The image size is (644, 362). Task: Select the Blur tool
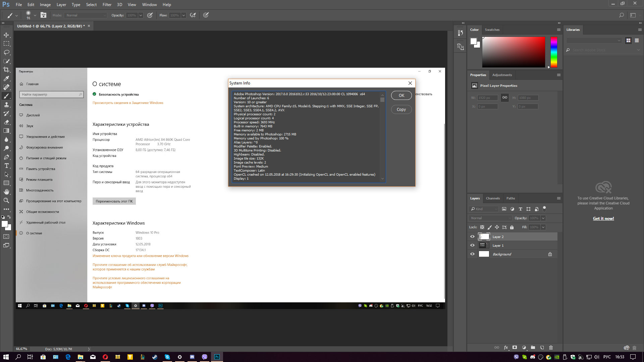[6, 139]
